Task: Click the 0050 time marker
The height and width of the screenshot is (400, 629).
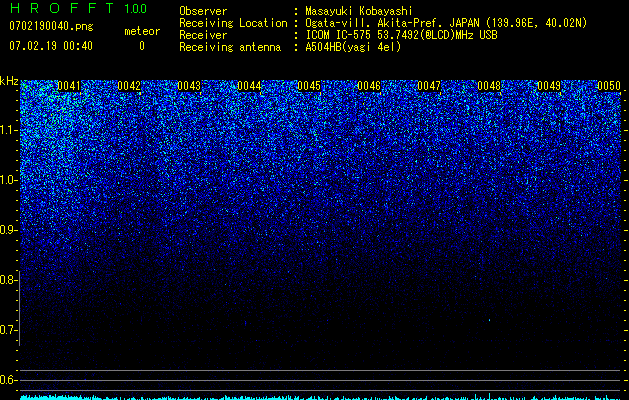Action: point(609,86)
